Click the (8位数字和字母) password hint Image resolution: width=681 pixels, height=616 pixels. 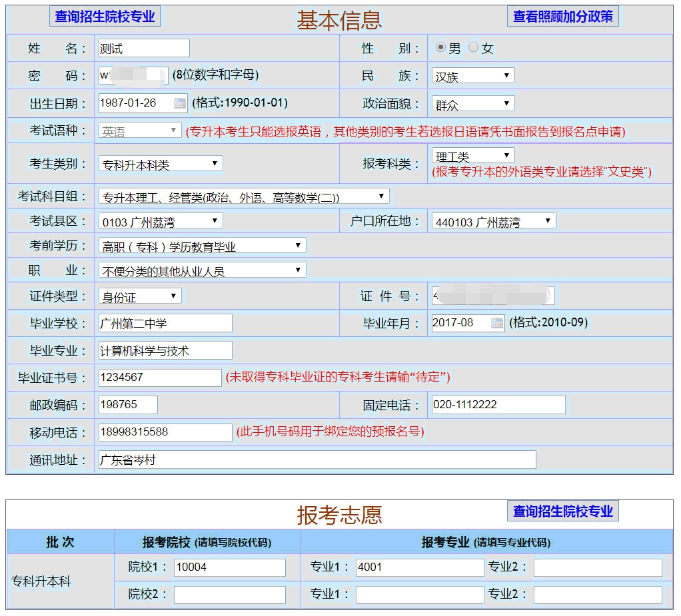[215, 75]
